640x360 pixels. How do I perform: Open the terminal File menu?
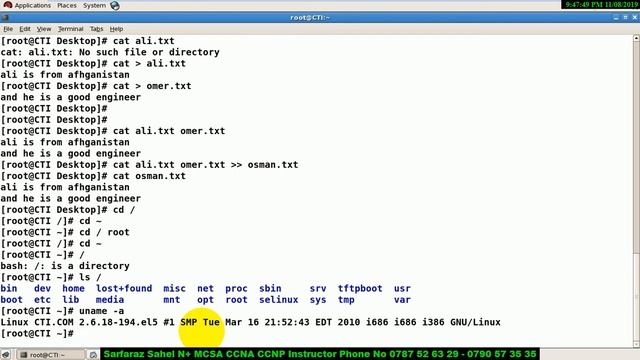[x=8, y=29]
